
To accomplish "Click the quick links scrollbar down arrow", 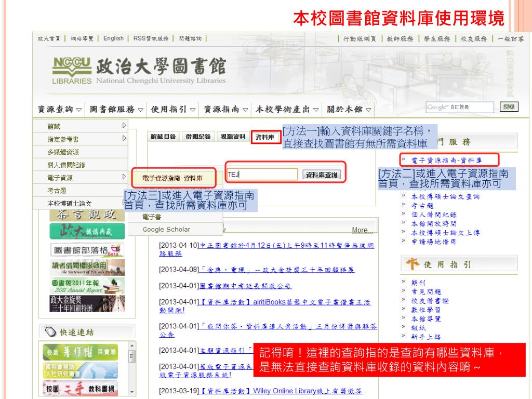I will pyautogui.click(x=131, y=392).
